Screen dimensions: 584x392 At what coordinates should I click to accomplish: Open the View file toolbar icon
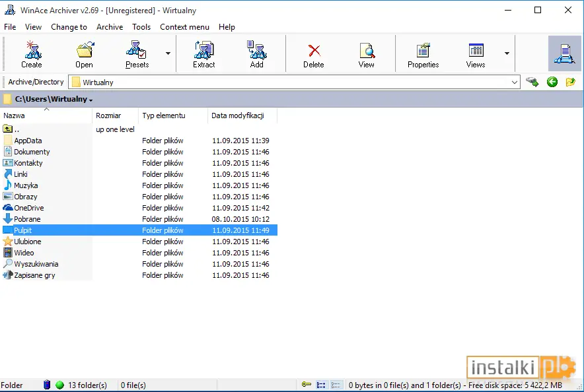[367, 54]
